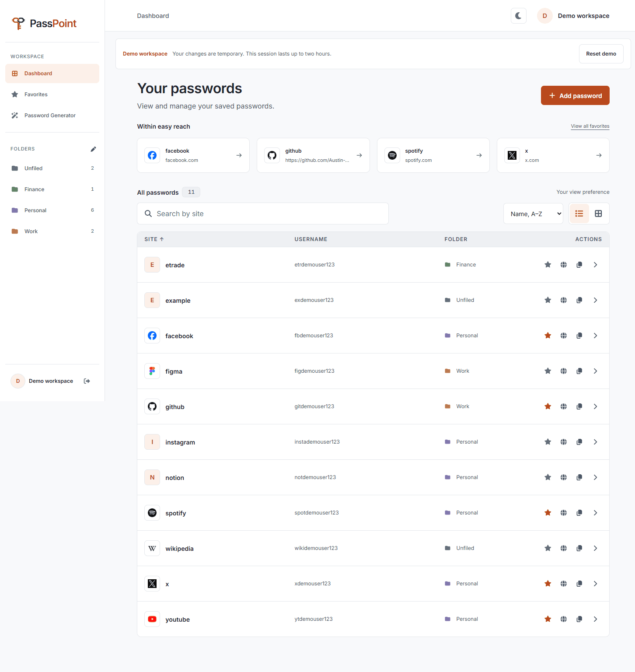This screenshot has height=672, width=635.
Task: Switch to list view layout
Action: (579, 213)
